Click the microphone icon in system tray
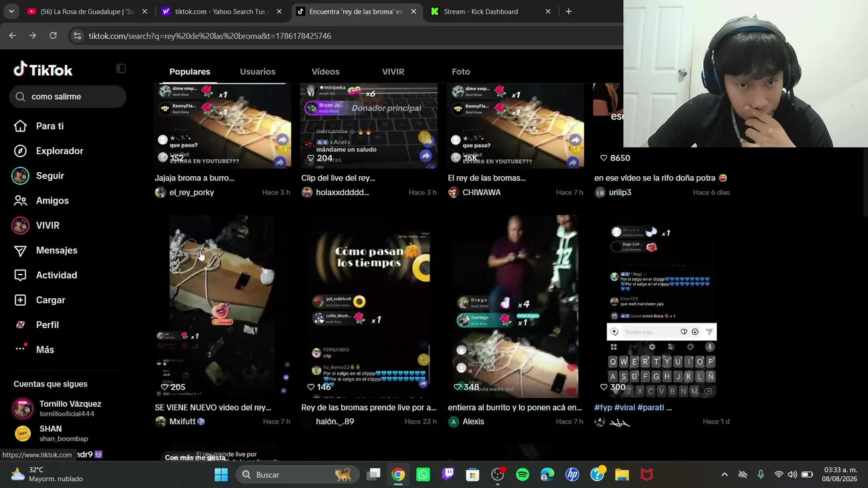The width and height of the screenshot is (868, 488). pos(761,474)
